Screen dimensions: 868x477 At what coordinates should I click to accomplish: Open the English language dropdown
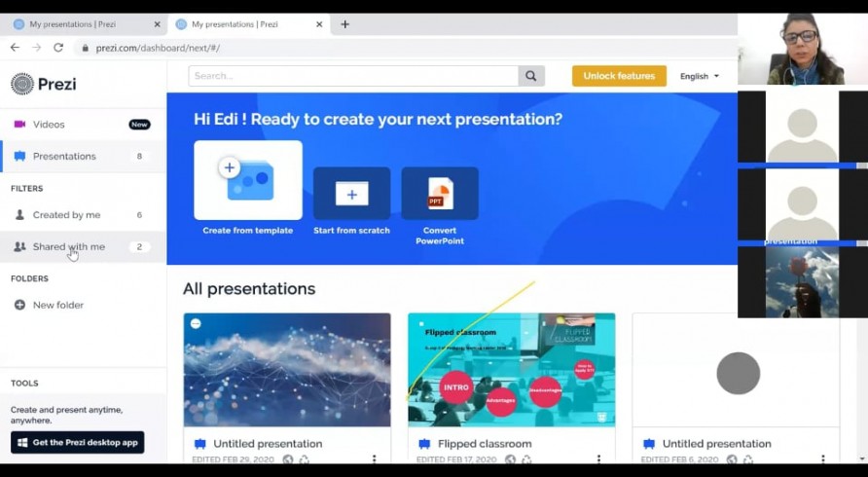(700, 76)
